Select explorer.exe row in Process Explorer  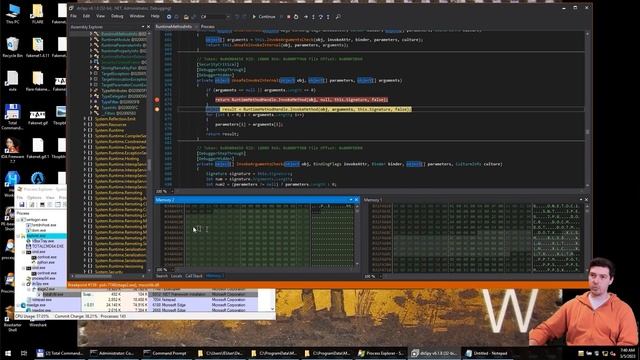click(41, 236)
